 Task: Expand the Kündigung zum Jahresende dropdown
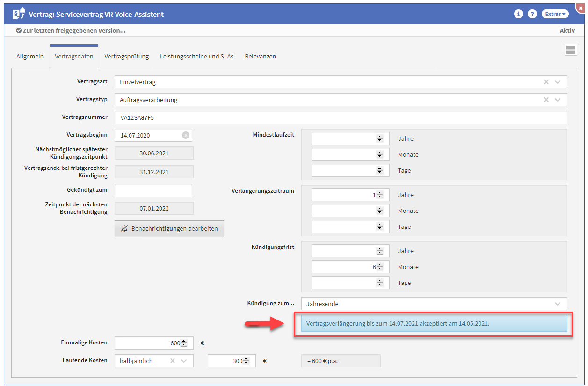558,304
